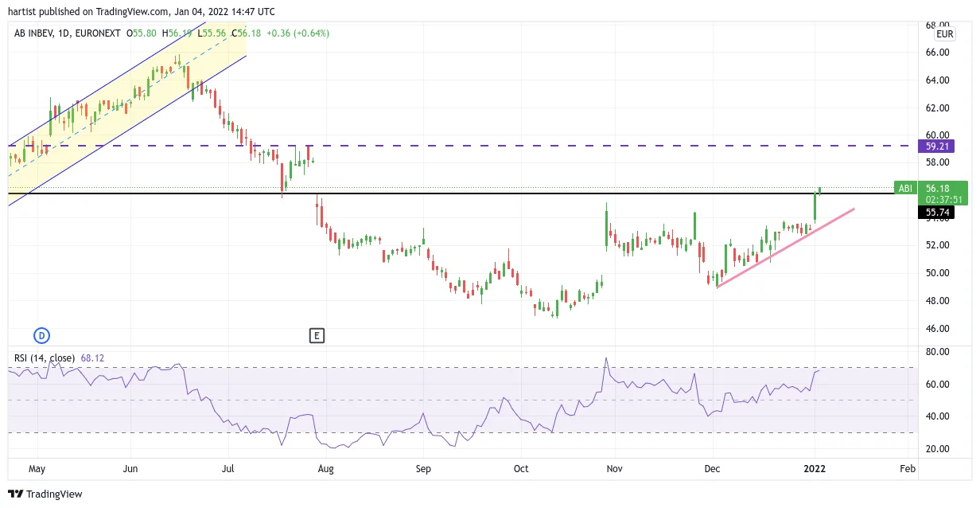Click the Nov label on time axis

pos(614,469)
